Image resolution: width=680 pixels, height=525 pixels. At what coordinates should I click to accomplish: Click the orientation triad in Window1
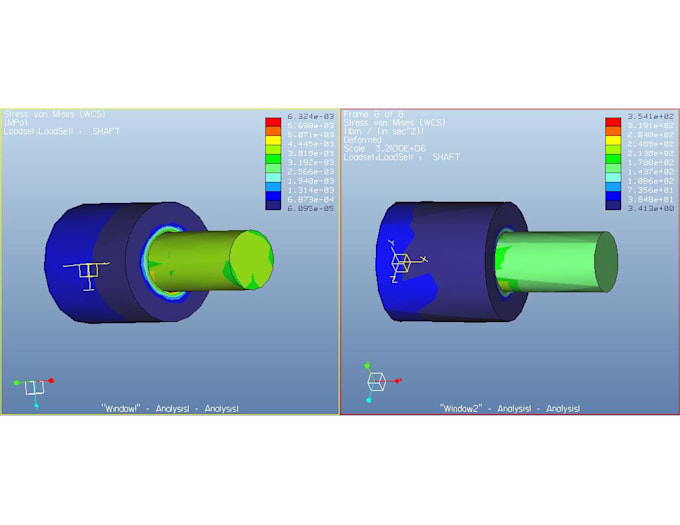tap(34, 393)
